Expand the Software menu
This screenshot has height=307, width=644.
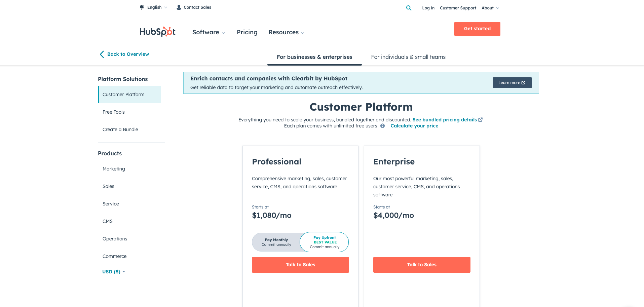coord(209,32)
